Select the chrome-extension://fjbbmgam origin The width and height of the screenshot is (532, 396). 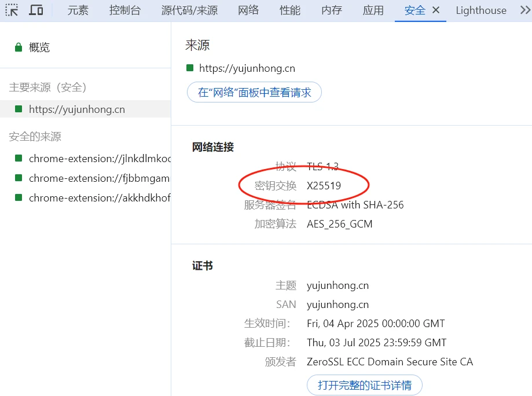tap(99, 178)
